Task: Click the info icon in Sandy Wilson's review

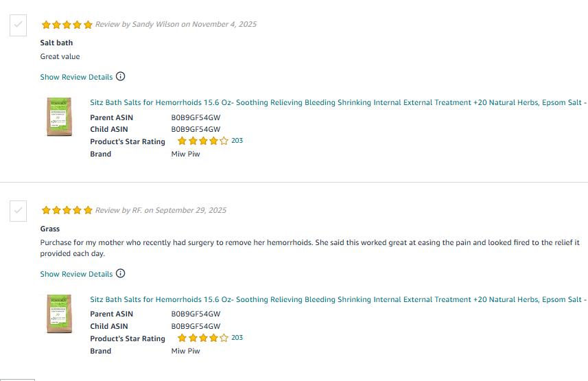Action: click(x=121, y=76)
